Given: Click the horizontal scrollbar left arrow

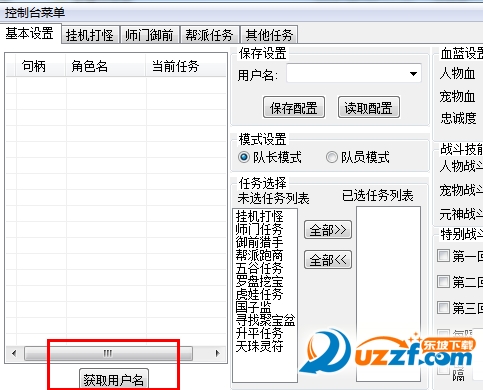Looking at the screenshot, I should (x=14, y=353).
